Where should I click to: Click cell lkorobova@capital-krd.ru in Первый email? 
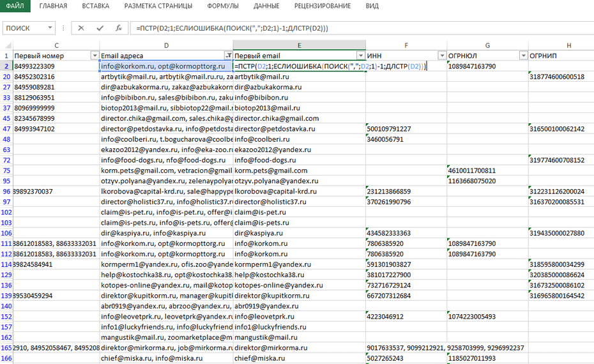click(x=300, y=192)
